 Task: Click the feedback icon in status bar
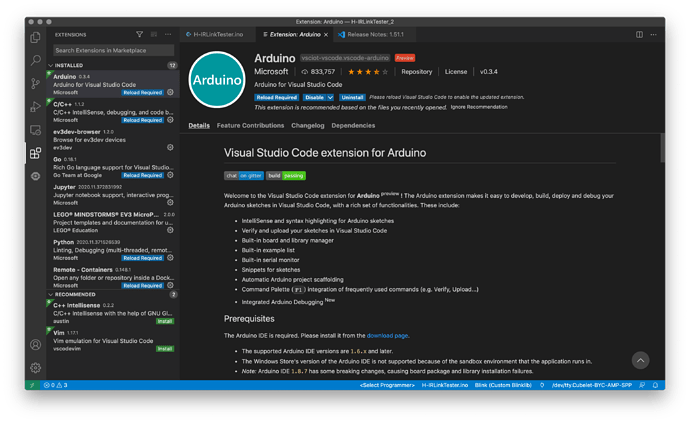(x=642, y=385)
